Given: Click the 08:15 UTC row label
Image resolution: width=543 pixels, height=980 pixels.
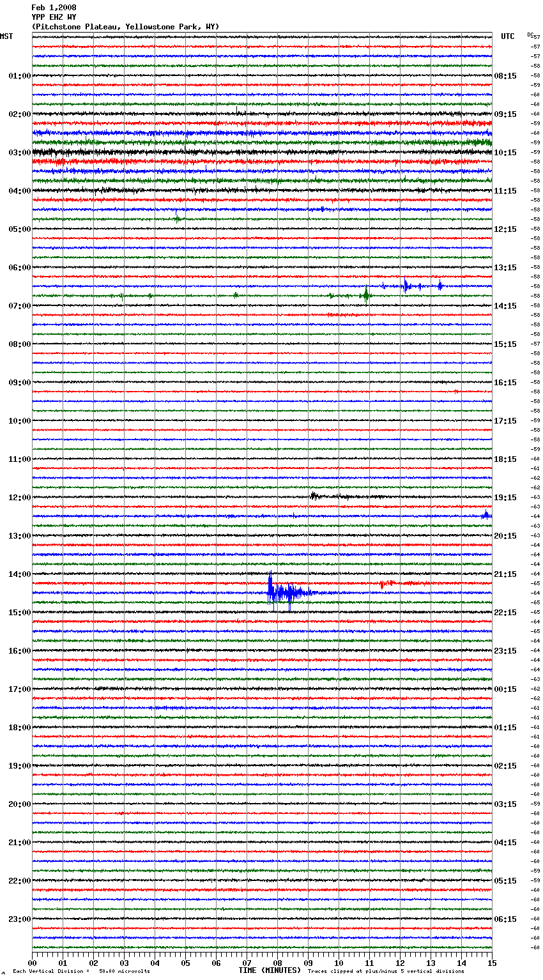Looking at the screenshot, I should [505, 76].
